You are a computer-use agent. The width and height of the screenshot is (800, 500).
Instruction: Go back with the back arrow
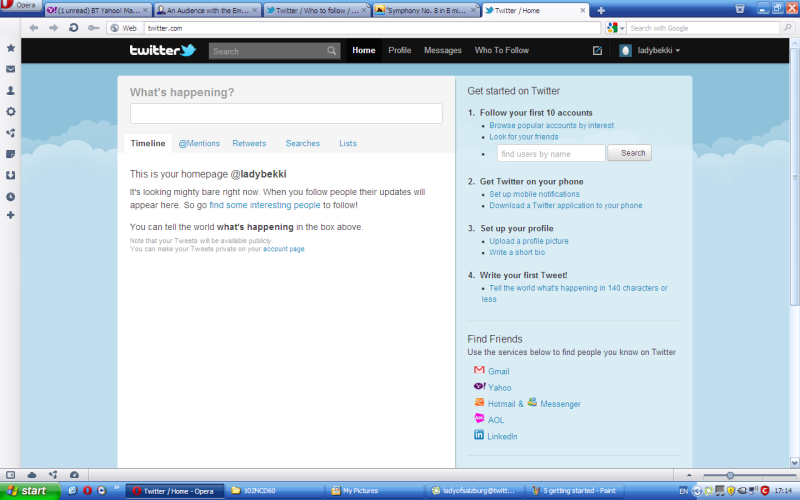[34, 28]
